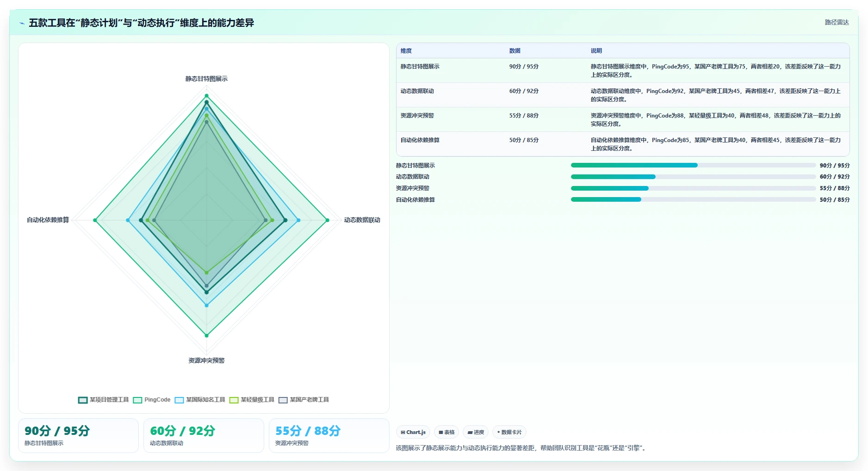Click the 静态甘特图展示 progress bar
Viewport: 868px width, 471px height.
point(693,165)
